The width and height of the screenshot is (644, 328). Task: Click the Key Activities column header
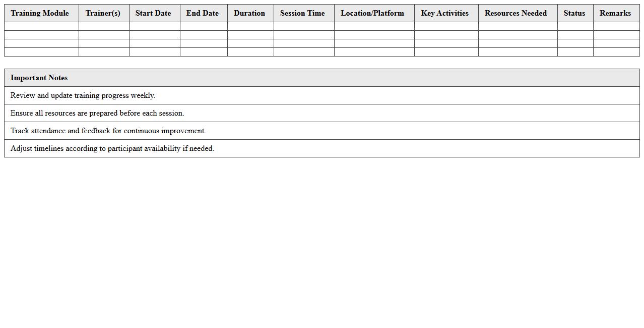(x=445, y=13)
